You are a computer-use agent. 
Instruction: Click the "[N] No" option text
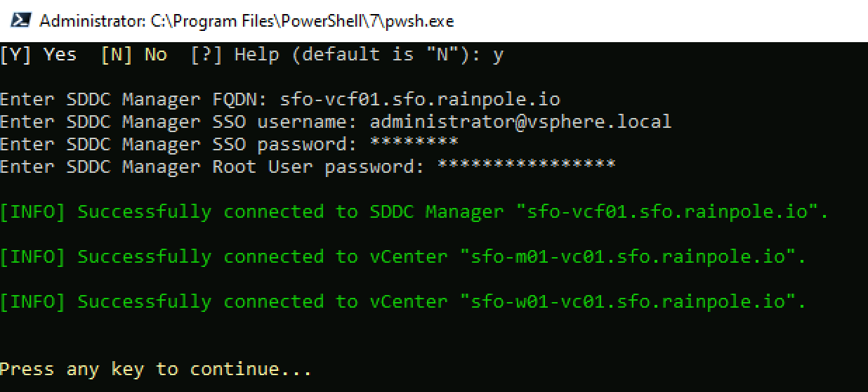click(x=133, y=55)
